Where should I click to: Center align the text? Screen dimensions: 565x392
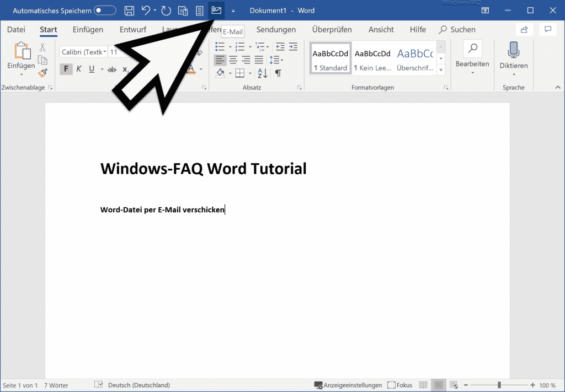(x=233, y=60)
